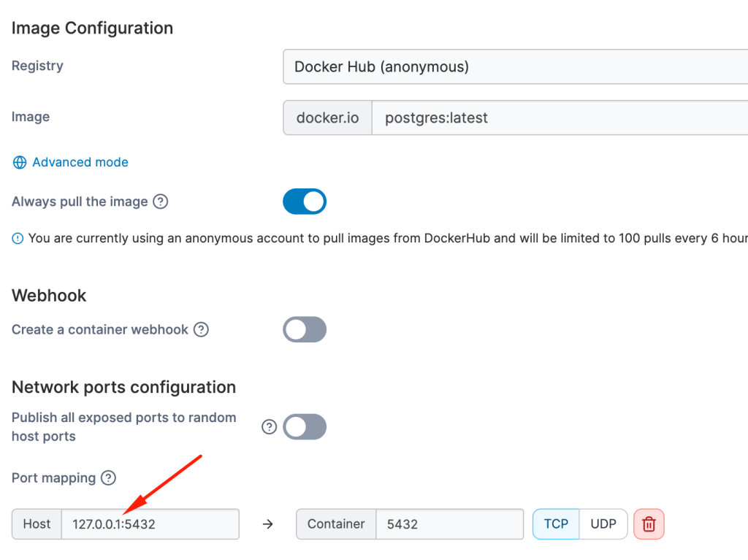Screen dimensions: 748x560
Task: Click the Host port field with 127.0.0.1:5432
Action: (x=150, y=523)
